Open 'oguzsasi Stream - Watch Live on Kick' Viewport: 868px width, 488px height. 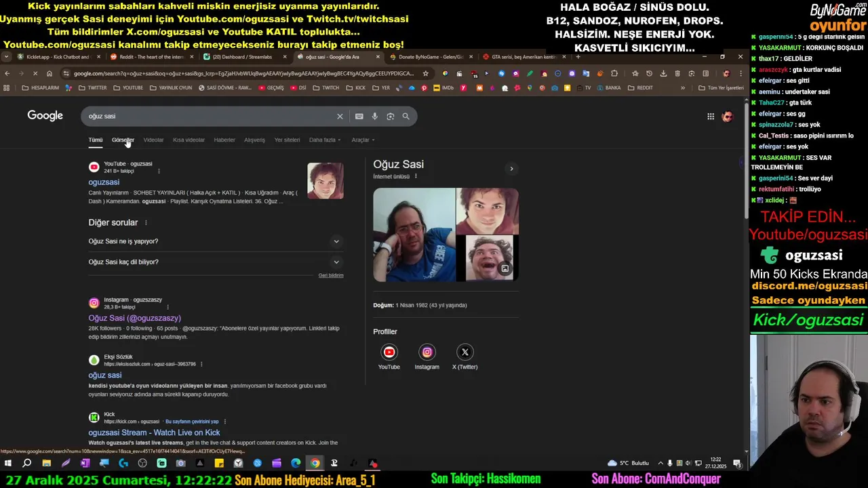pos(154,432)
